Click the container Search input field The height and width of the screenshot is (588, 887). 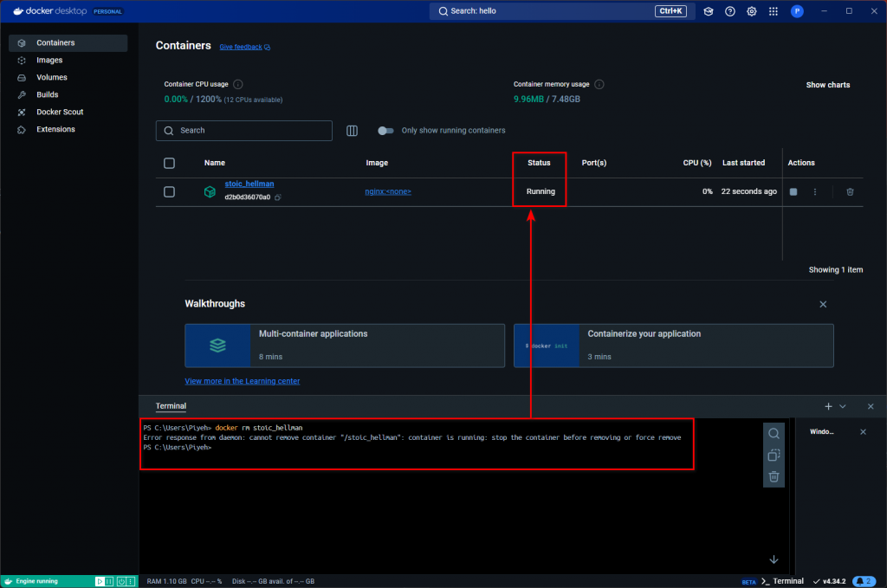[243, 131]
